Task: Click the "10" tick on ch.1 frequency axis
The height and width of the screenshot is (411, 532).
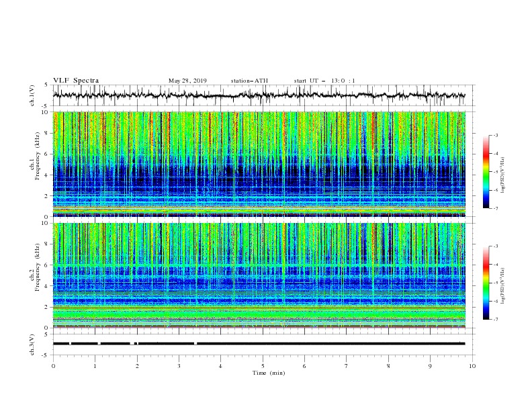Action: pyautogui.click(x=45, y=112)
